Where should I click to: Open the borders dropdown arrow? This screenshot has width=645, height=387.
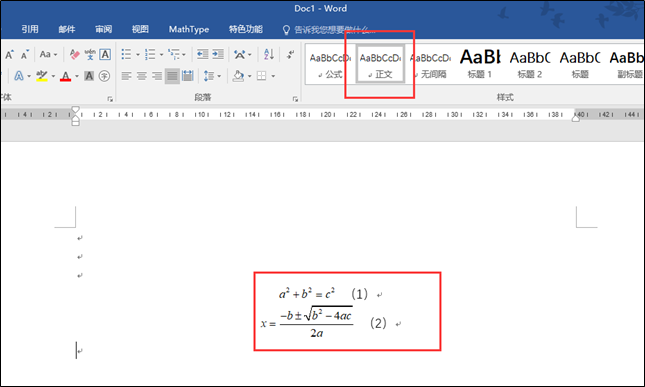(273, 76)
